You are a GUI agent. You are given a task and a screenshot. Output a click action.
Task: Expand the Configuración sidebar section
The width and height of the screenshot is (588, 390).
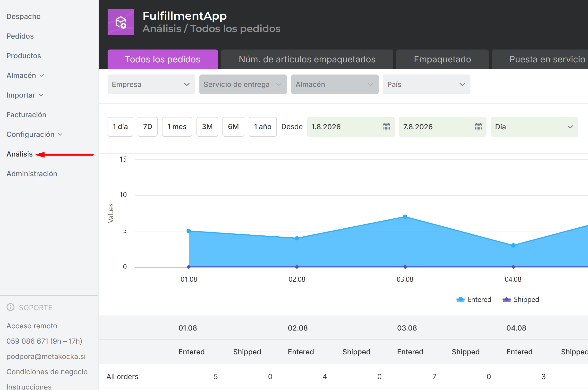pyautogui.click(x=34, y=134)
